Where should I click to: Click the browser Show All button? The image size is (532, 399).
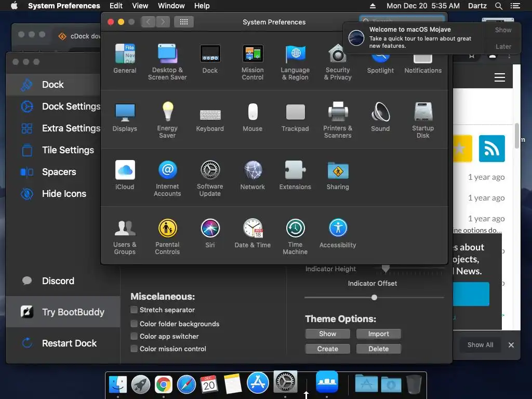[480, 345]
